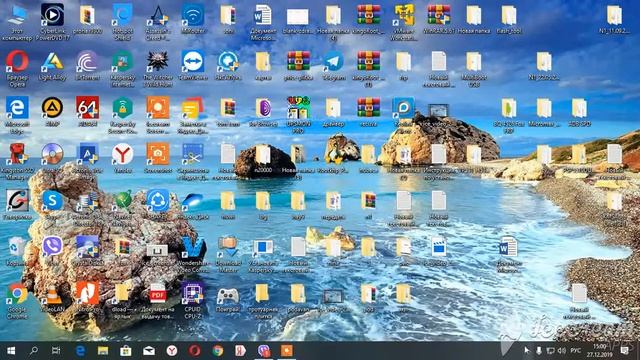Open the red 'Я' Yandex taskbar icon
Screen dimensions: 640x360
[x=240, y=351]
